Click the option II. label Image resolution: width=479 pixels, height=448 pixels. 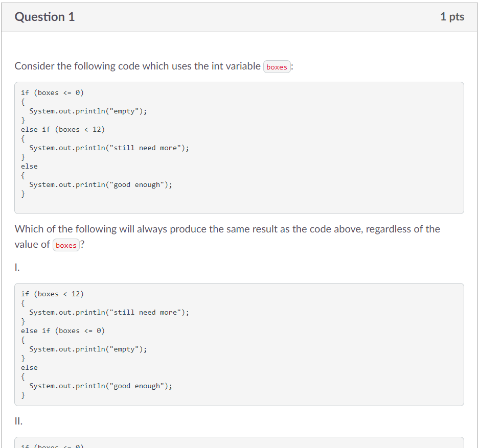(x=19, y=420)
